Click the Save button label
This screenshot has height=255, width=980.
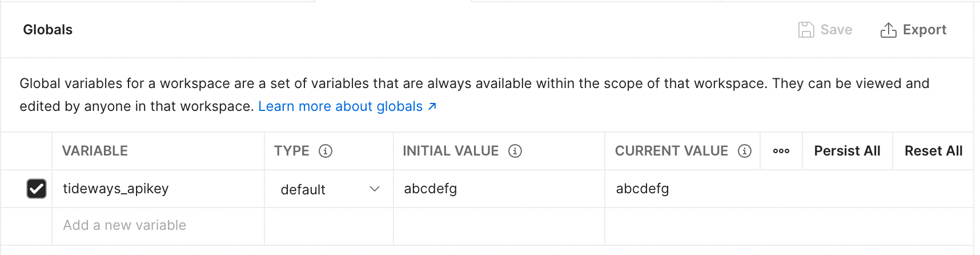[836, 30]
